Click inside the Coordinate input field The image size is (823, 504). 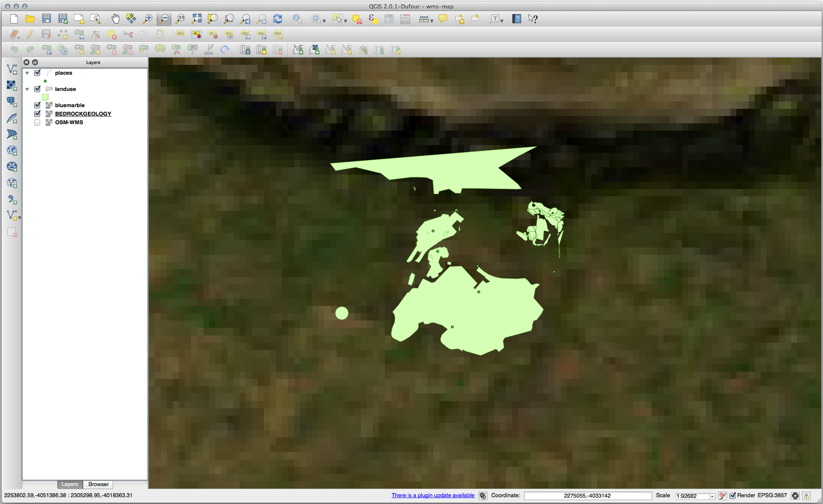tap(587, 495)
